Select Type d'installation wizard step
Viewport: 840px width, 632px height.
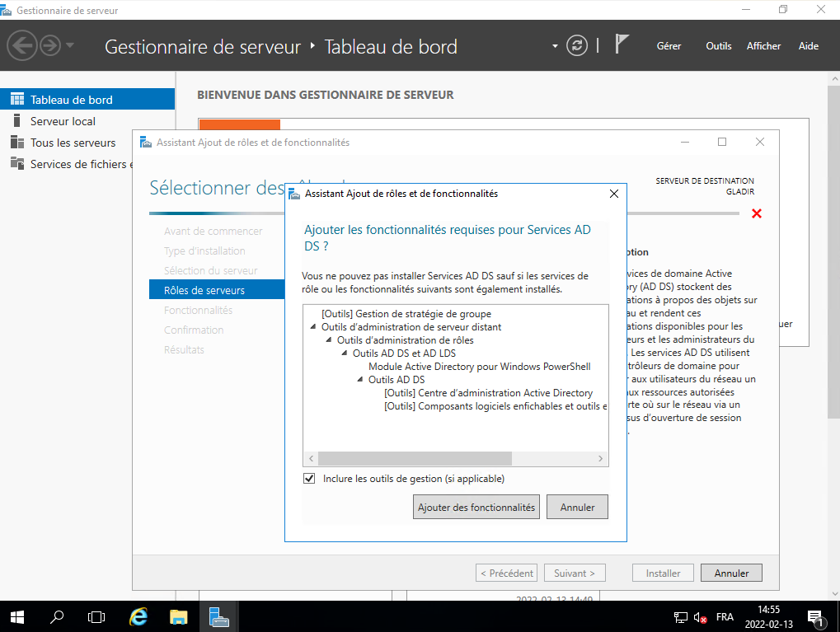click(204, 250)
